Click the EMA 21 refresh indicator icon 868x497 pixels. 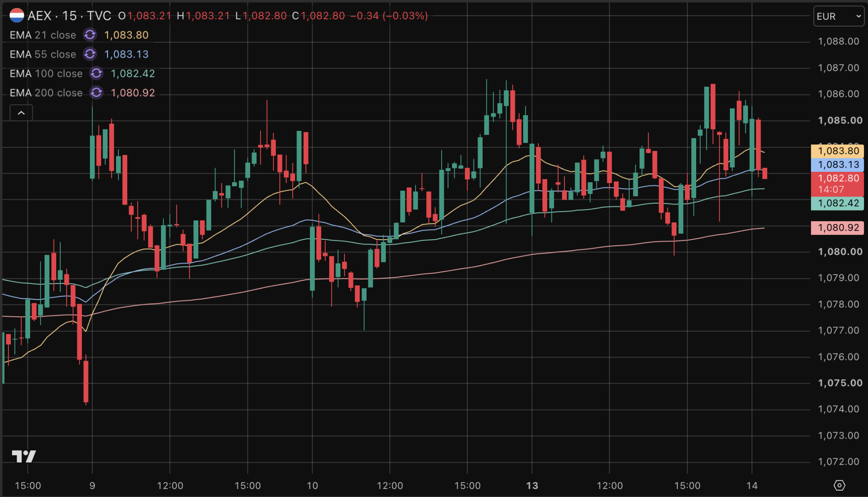(90, 35)
